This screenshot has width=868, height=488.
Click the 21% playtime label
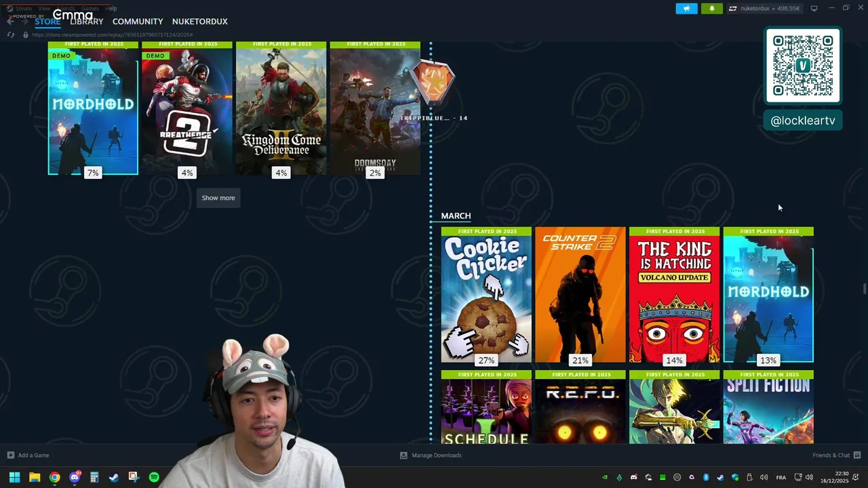point(580,360)
